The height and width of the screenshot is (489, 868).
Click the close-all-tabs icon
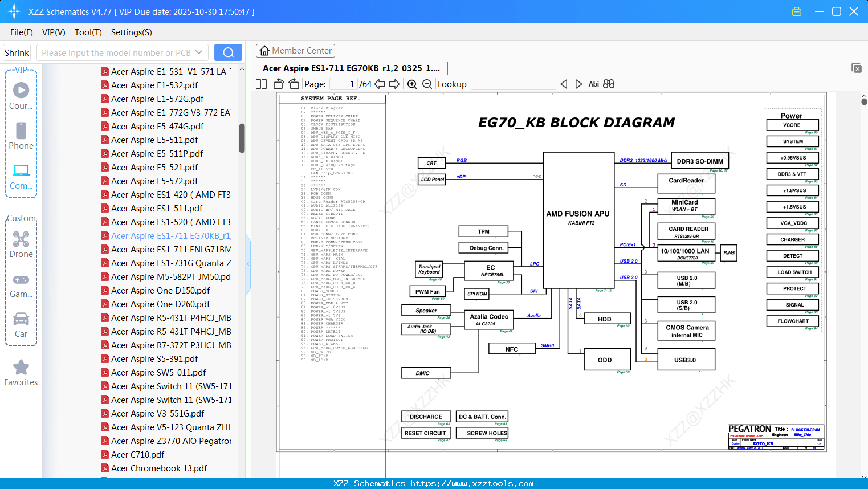click(857, 68)
